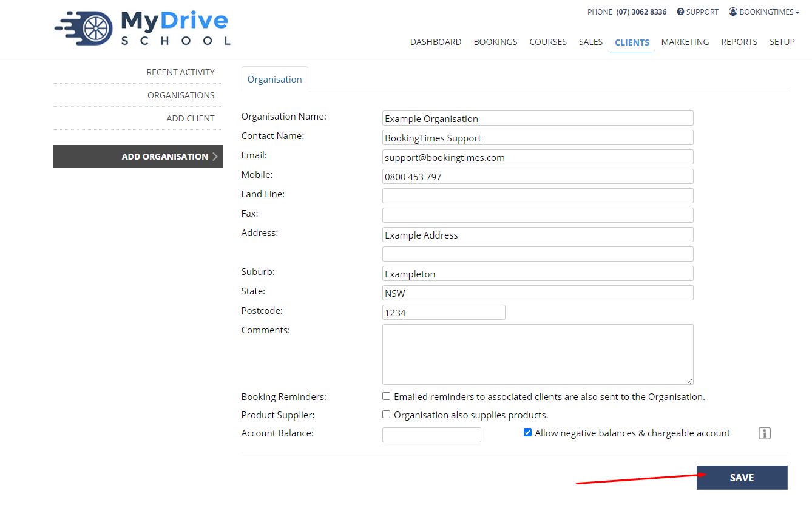Tick the Product Supplier checkbox

point(386,415)
